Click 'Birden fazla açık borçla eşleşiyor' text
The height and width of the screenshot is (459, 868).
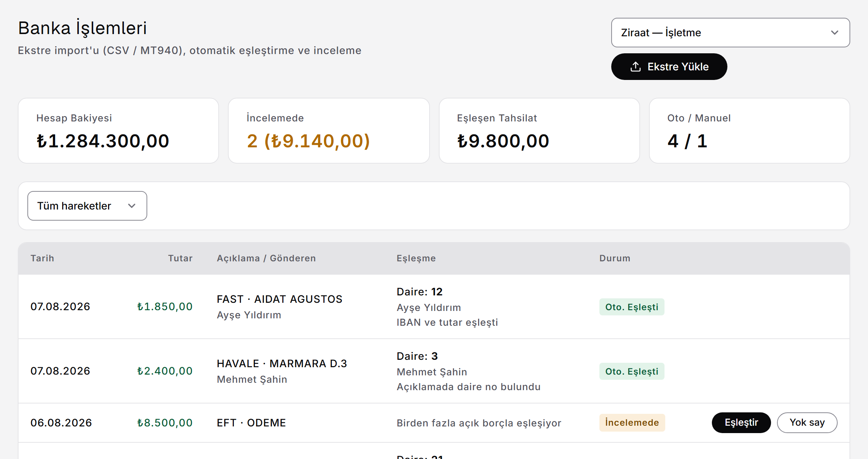coord(479,423)
